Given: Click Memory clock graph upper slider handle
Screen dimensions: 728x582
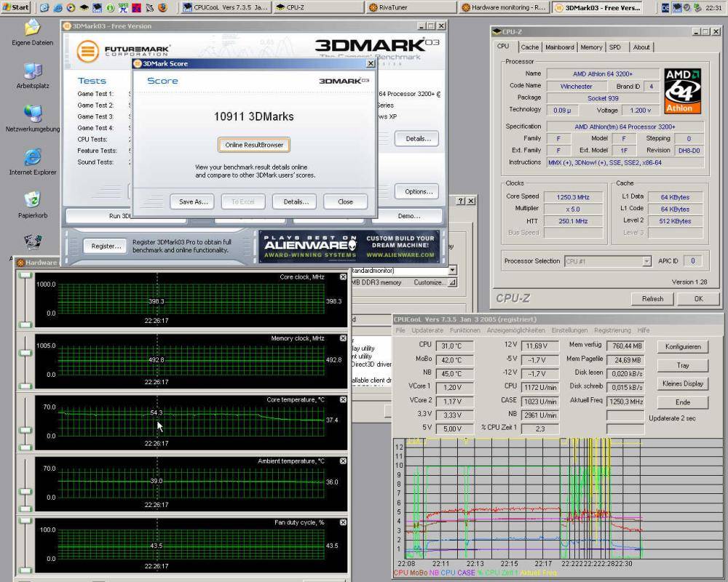Looking at the screenshot, I should tap(25, 353).
